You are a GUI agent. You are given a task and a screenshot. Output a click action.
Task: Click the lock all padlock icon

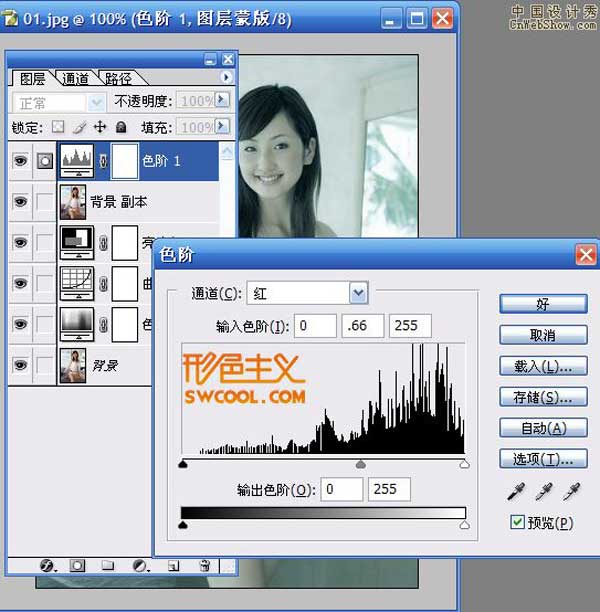point(121,127)
